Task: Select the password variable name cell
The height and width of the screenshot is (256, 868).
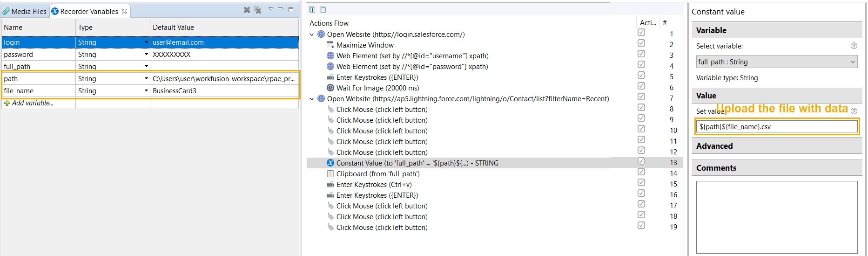Action: pos(39,54)
